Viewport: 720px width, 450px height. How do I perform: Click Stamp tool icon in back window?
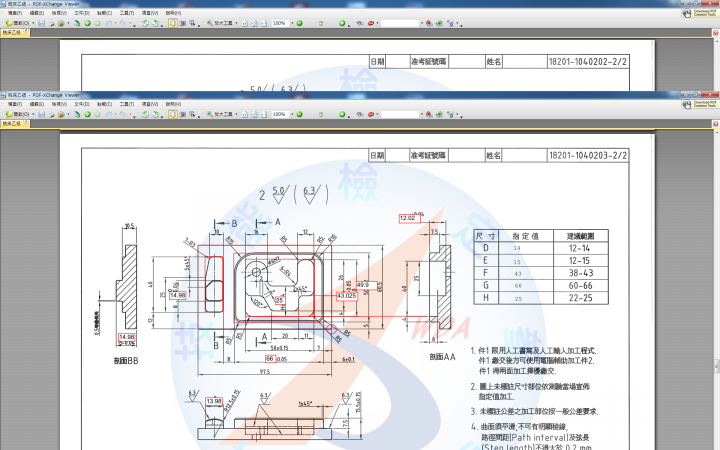(371, 23)
